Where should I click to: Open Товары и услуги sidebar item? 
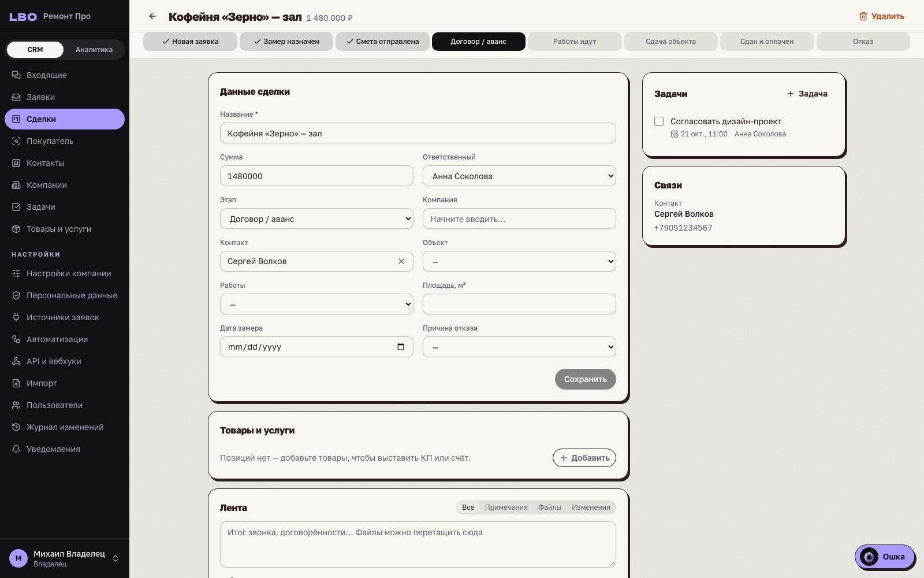tap(65, 229)
